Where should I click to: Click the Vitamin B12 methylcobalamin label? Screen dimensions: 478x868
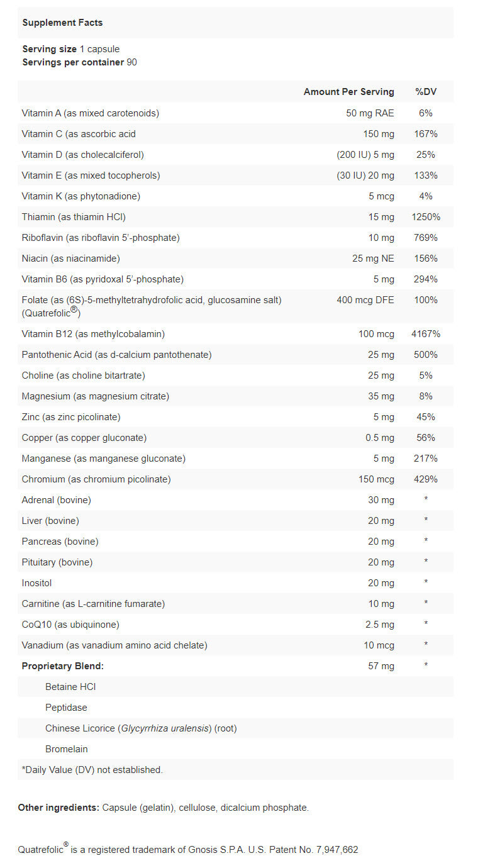[x=93, y=334]
